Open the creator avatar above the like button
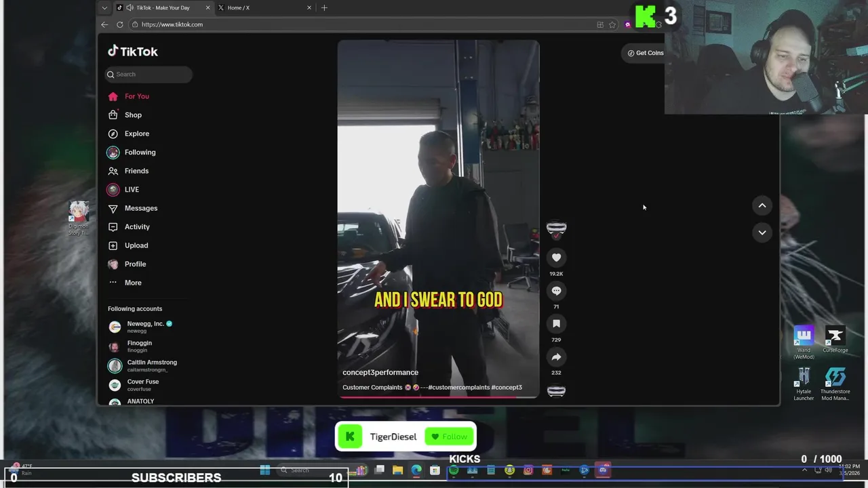Screen dimensions: 868x488 (556, 228)
